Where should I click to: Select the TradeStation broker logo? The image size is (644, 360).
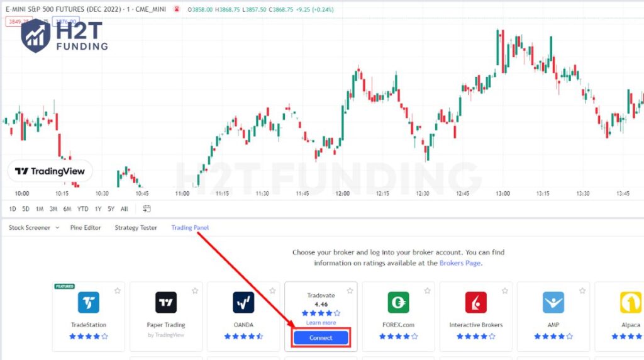tap(88, 302)
